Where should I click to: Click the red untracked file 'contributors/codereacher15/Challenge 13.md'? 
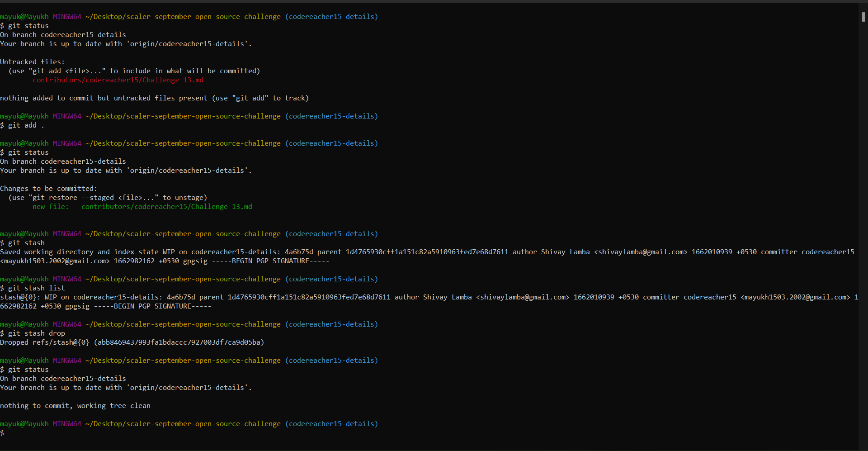118,80
